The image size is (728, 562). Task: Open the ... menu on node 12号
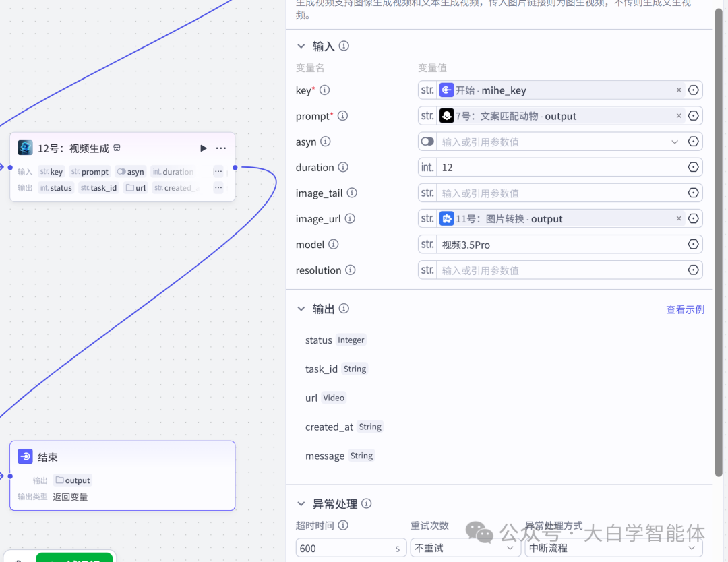220,148
